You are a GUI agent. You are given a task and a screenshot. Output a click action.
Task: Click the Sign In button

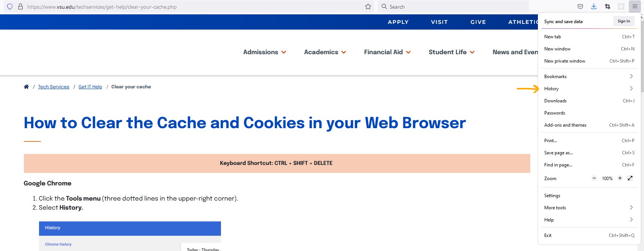coord(624,21)
